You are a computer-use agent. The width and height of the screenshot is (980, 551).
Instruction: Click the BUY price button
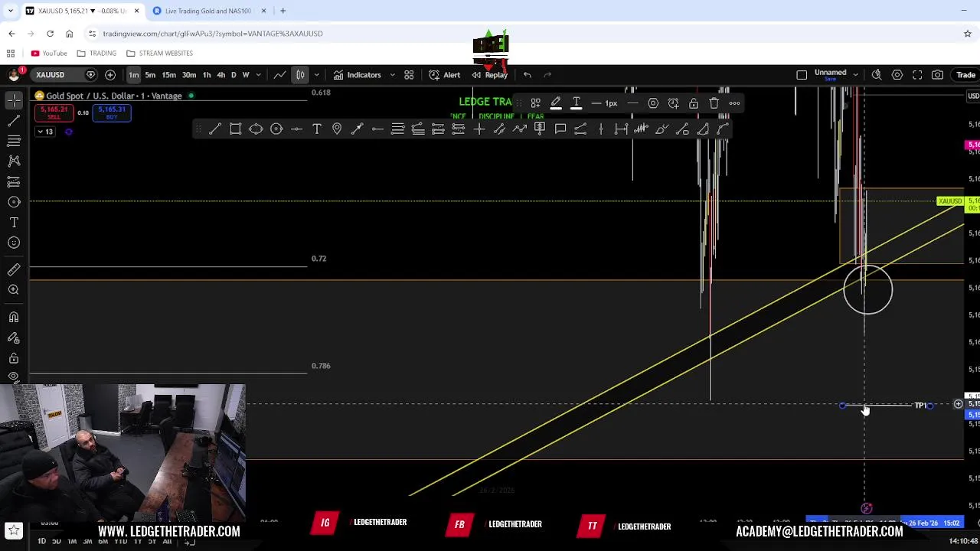point(112,112)
